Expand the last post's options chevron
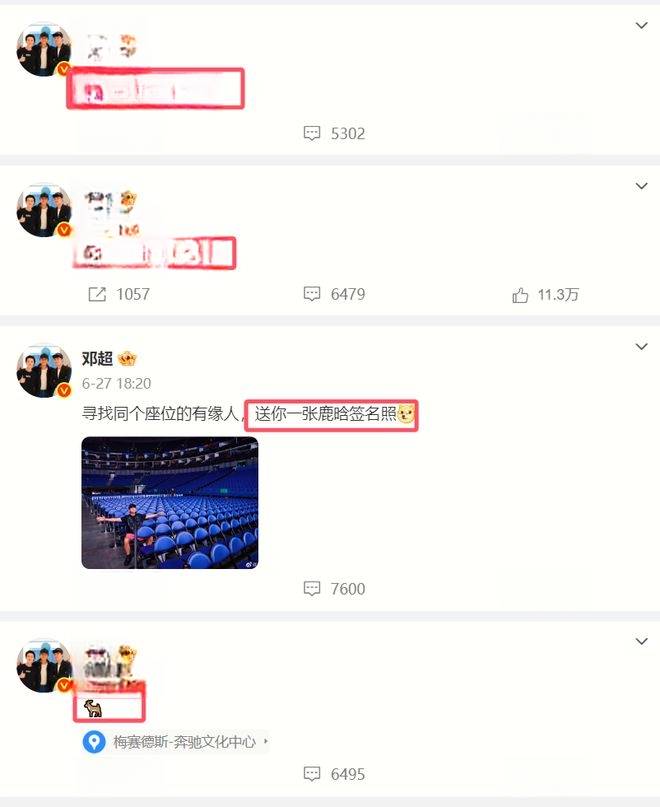 [x=641, y=641]
